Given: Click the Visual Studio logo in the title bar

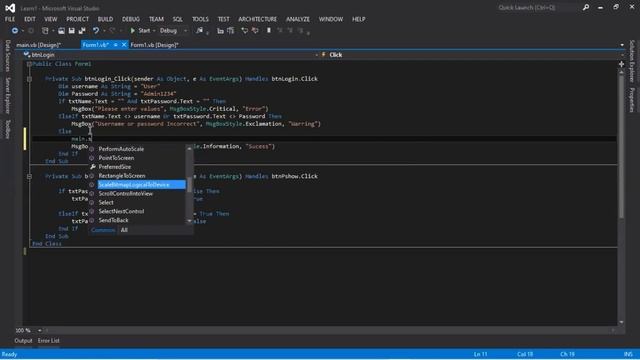Looking at the screenshot, I should click(10, 8).
